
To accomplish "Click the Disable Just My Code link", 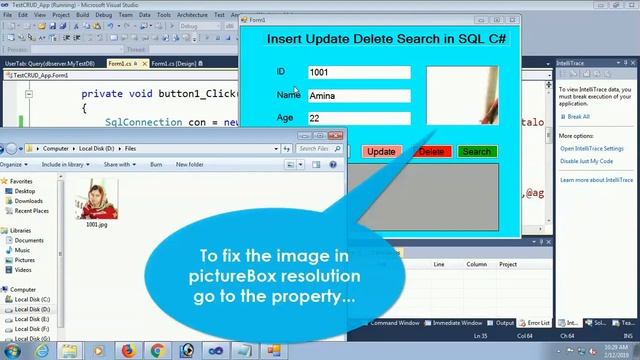I will pos(586,161).
